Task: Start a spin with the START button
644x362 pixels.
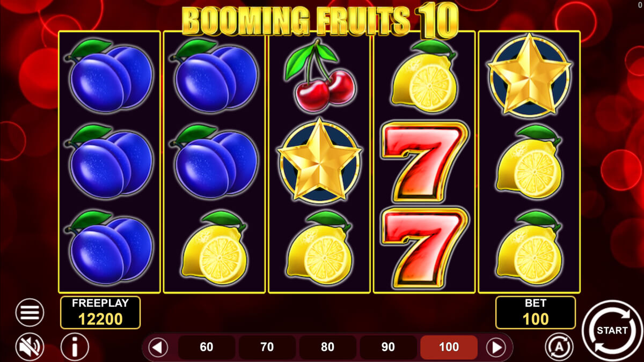Action: pyautogui.click(x=612, y=330)
